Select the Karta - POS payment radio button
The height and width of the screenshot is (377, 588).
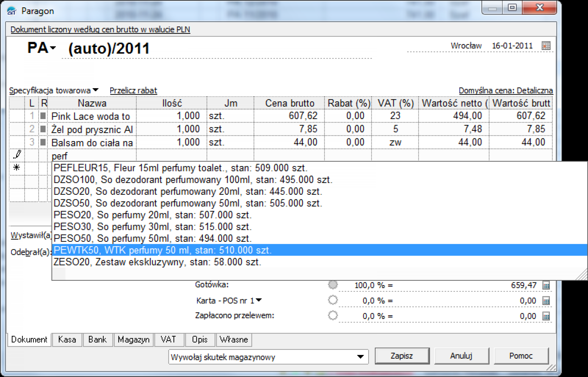[x=333, y=300]
